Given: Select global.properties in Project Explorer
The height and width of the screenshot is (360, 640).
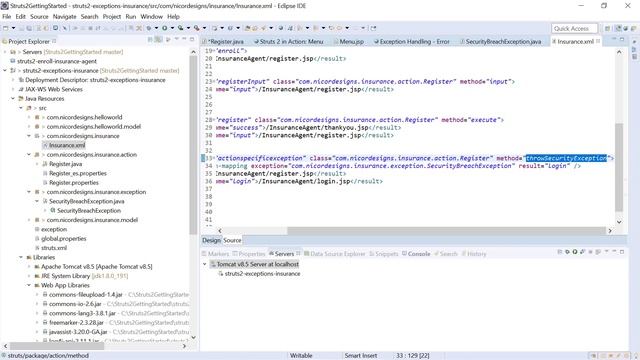Looking at the screenshot, I should click(60, 239).
